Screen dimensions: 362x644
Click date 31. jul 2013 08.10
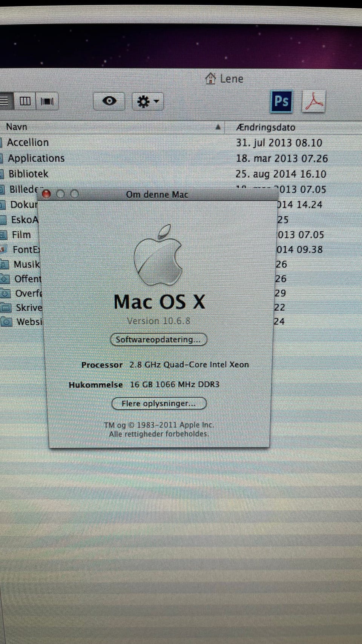(279, 143)
